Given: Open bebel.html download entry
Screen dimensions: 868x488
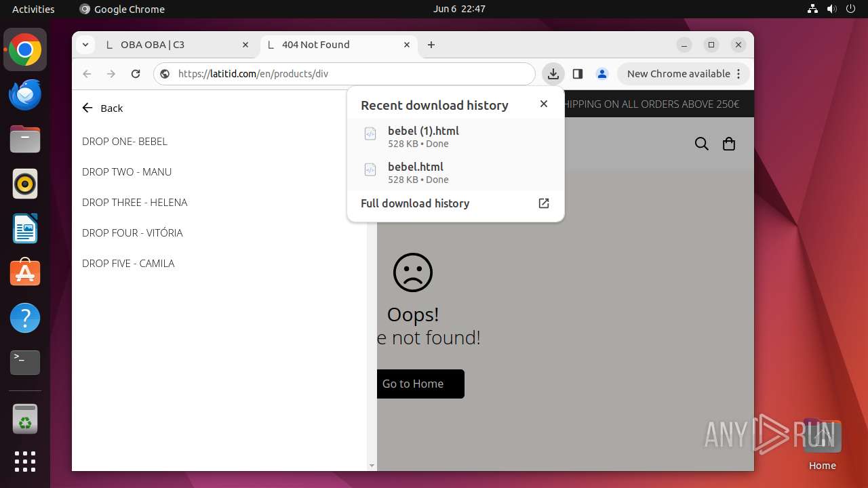Looking at the screenshot, I should pyautogui.click(x=456, y=172).
